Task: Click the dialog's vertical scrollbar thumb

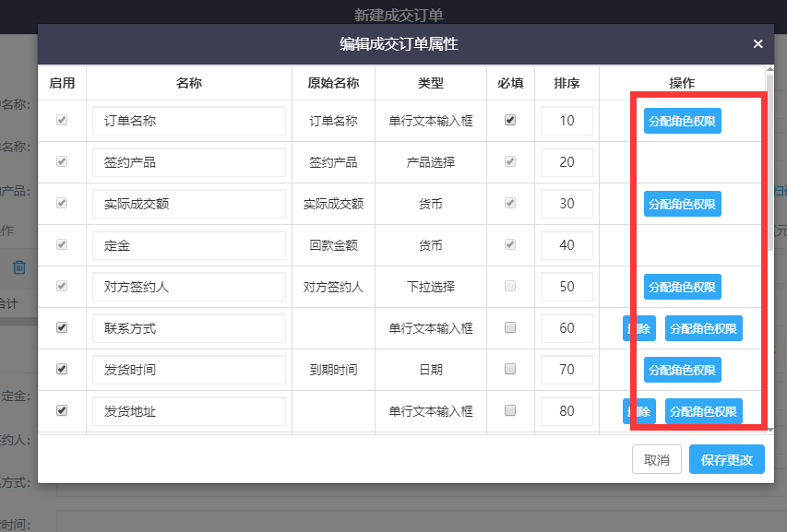Action: tap(770, 161)
